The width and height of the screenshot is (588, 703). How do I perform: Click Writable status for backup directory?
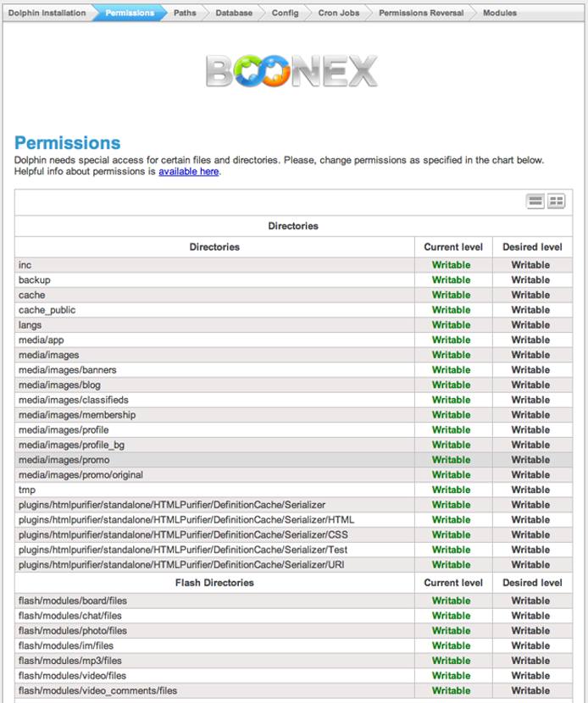click(x=451, y=280)
